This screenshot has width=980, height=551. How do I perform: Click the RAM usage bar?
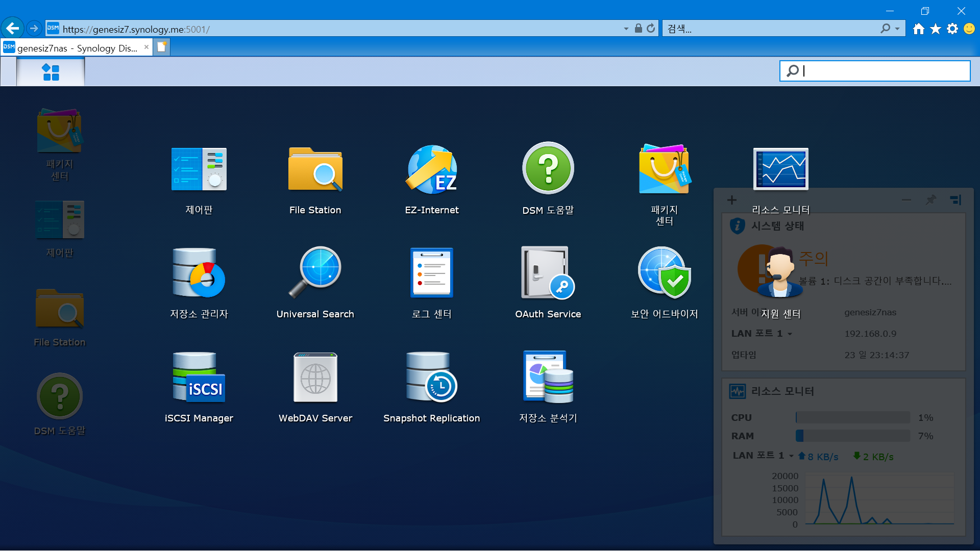852,436
